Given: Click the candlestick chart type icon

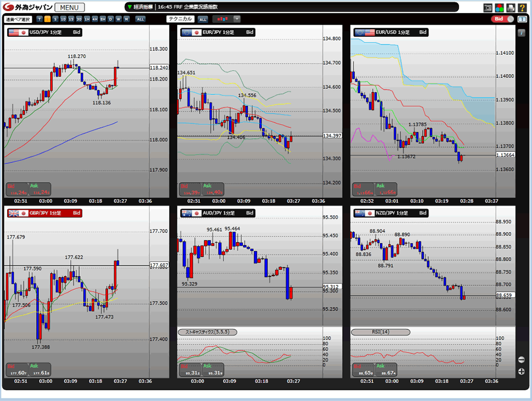Looking at the screenshot, I should point(222,19).
